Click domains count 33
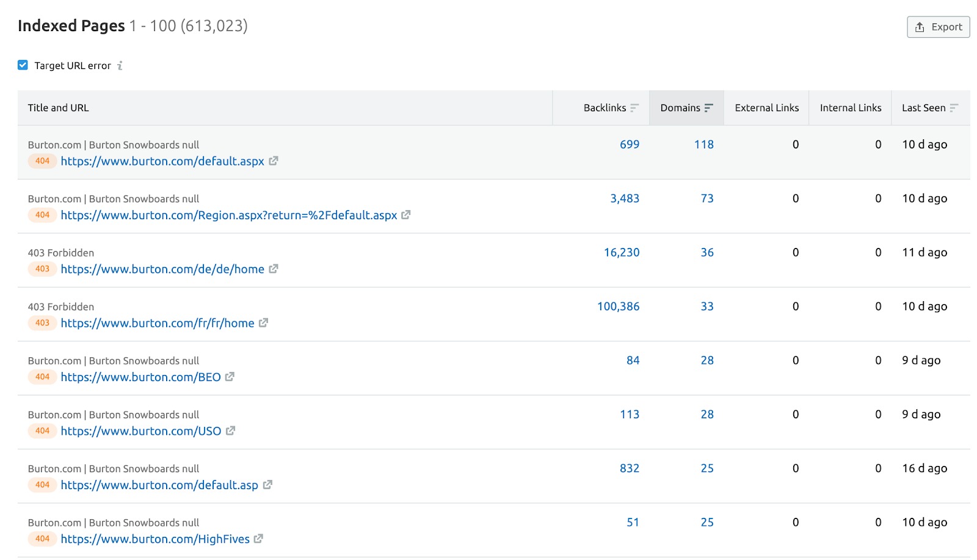 coord(707,307)
